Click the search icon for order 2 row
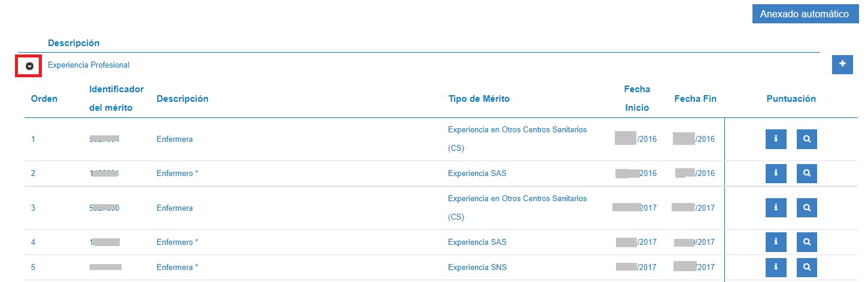 pos(807,173)
